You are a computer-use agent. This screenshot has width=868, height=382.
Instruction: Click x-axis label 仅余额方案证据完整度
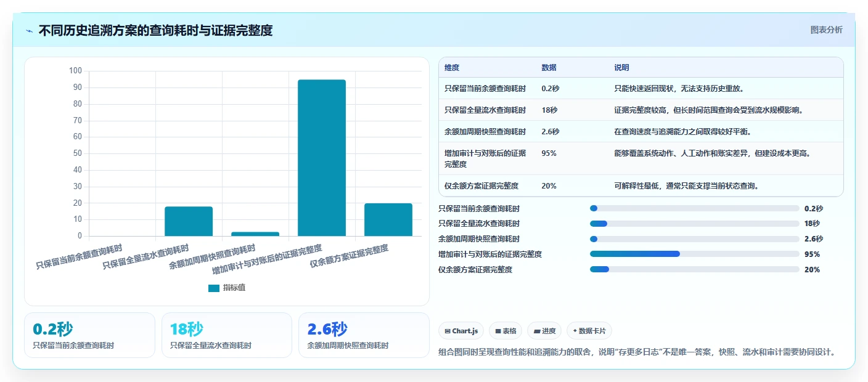(349, 256)
